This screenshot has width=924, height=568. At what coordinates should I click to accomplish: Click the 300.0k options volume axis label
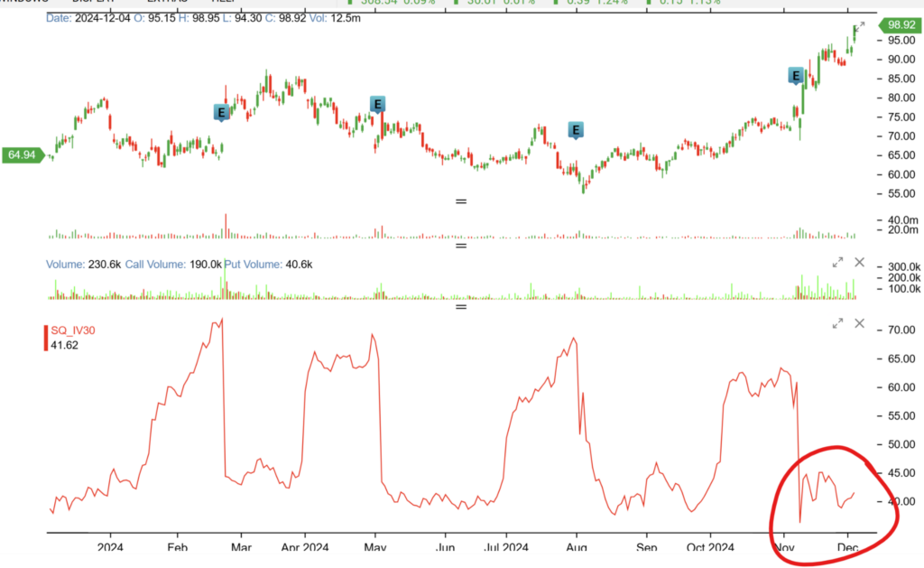coord(904,266)
